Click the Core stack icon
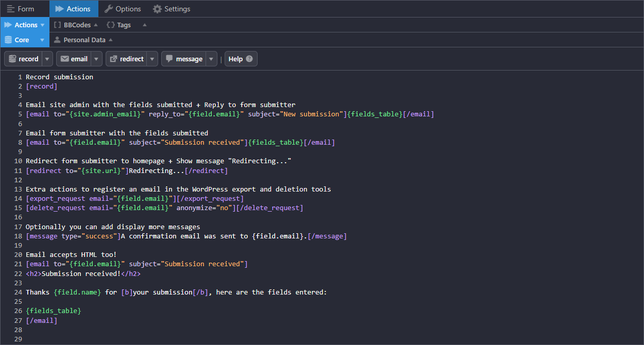 pyautogui.click(x=9, y=40)
